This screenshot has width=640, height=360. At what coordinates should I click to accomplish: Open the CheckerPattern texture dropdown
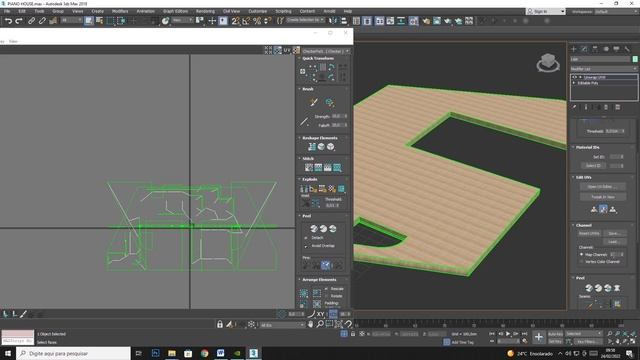tap(326, 51)
